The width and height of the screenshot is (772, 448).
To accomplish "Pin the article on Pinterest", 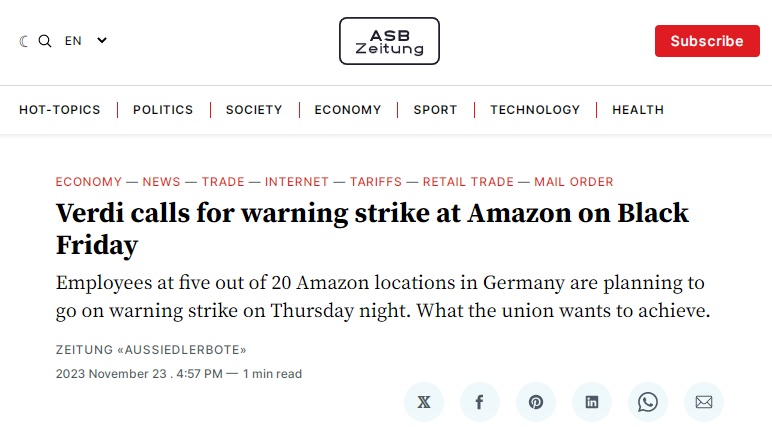I will pyautogui.click(x=536, y=402).
